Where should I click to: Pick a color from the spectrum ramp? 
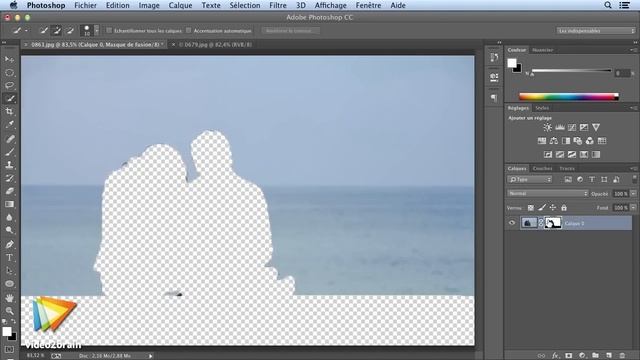pos(569,97)
